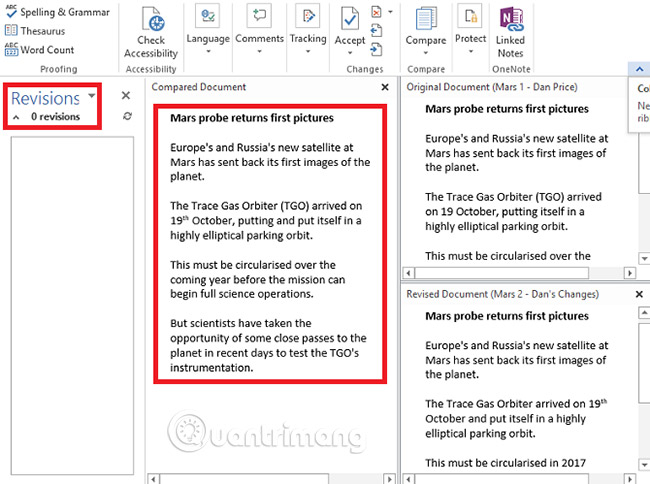650x484 pixels.
Task: Click the Revisions pane title
Action: coord(45,99)
